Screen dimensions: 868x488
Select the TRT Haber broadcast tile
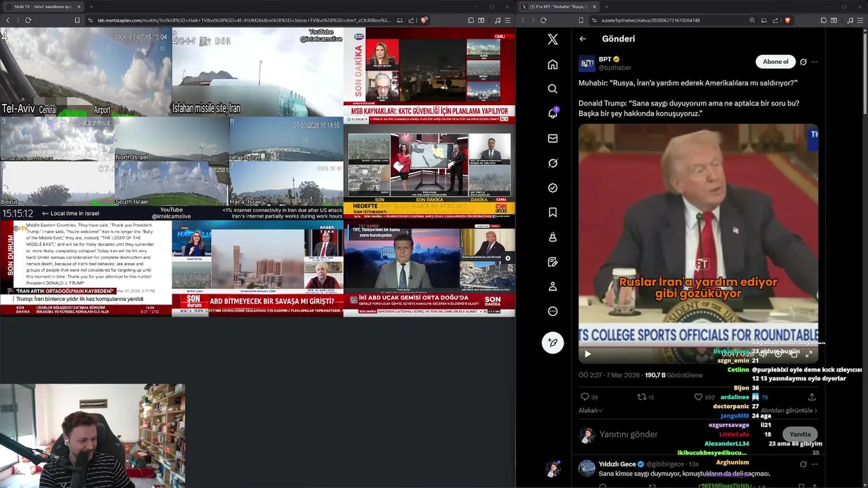click(x=429, y=269)
